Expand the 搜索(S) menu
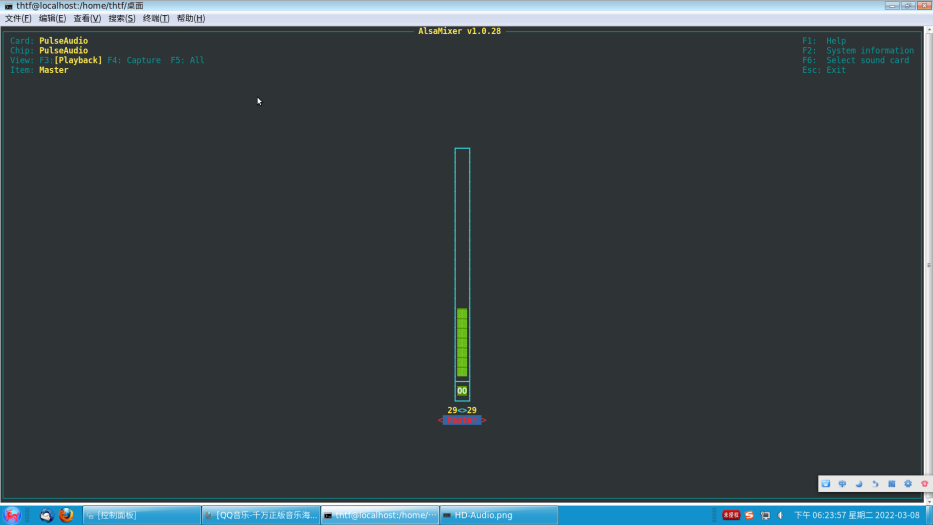The height and width of the screenshot is (525, 933). (122, 18)
